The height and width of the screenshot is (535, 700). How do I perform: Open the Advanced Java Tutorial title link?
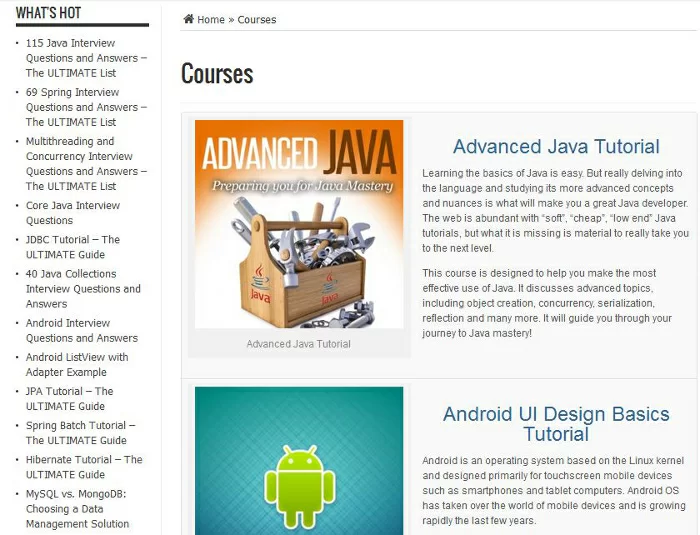pyautogui.click(x=556, y=146)
